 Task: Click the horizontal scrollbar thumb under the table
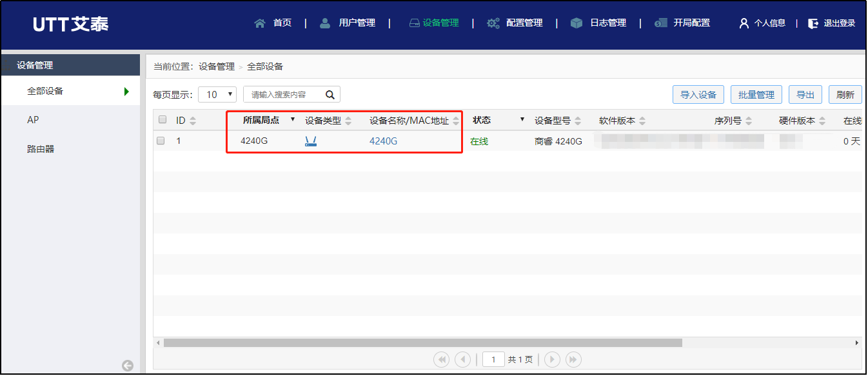(x=423, y=343)
